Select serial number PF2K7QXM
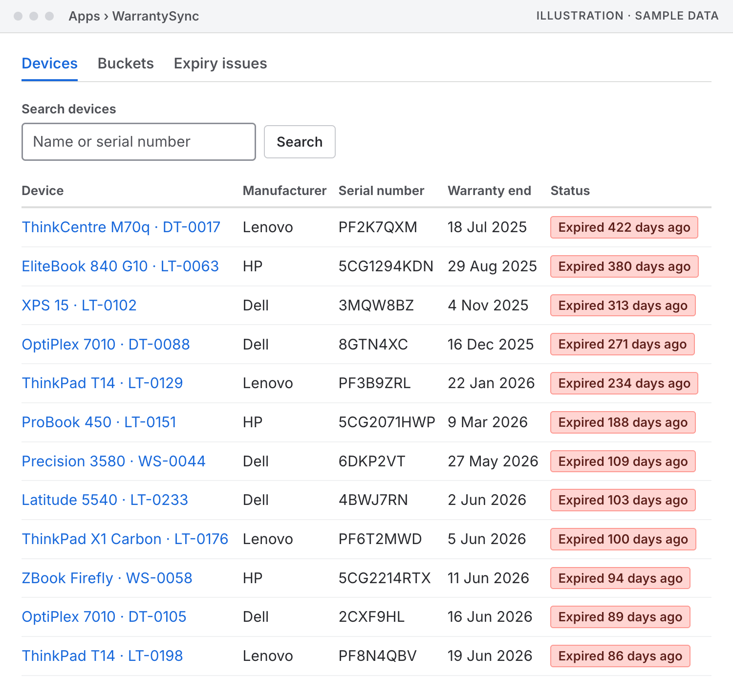Image resolution: width=733 pixels, height=700 pixels. click(x=378, y=227)
